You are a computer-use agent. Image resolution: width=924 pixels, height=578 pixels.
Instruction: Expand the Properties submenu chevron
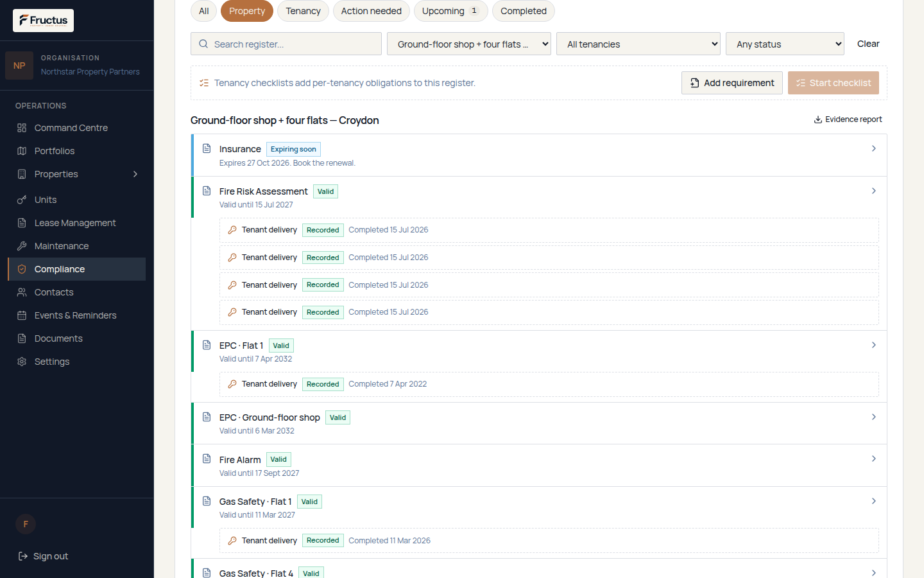pyautogui.click(x=135, y=174)
